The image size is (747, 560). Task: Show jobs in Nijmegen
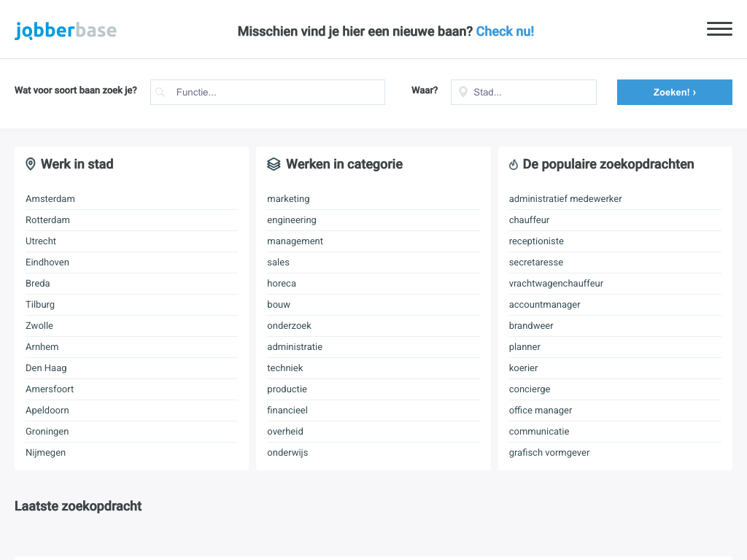pos(45,453)
